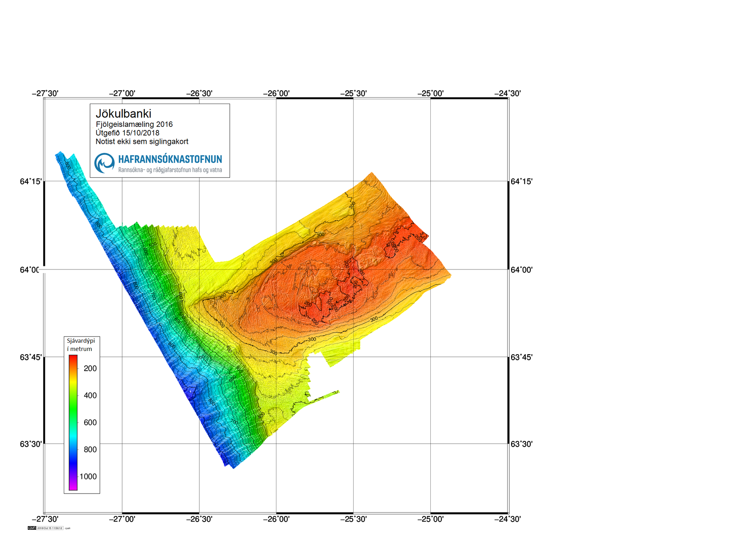756x535 pixels.
Task: Click the 200 label on depth legend
Action: pyautogui.click(x=90, y=369)
